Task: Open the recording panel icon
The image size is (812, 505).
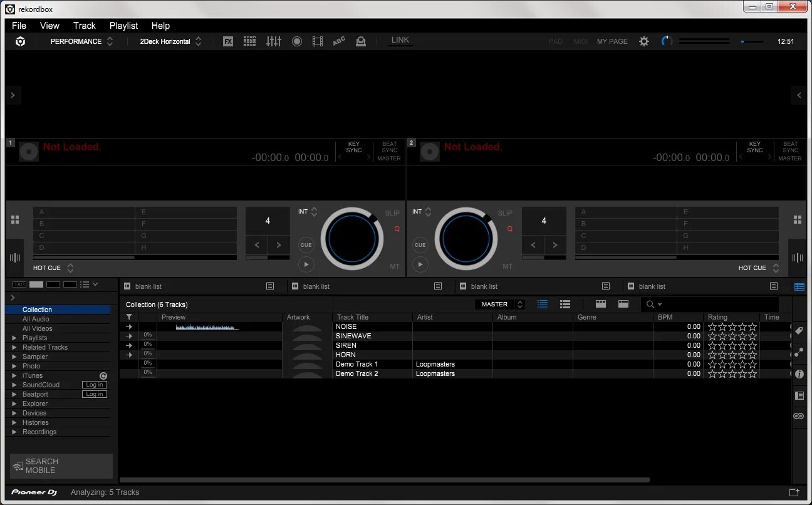Action: pyautogui.click(x=297, y=41)
